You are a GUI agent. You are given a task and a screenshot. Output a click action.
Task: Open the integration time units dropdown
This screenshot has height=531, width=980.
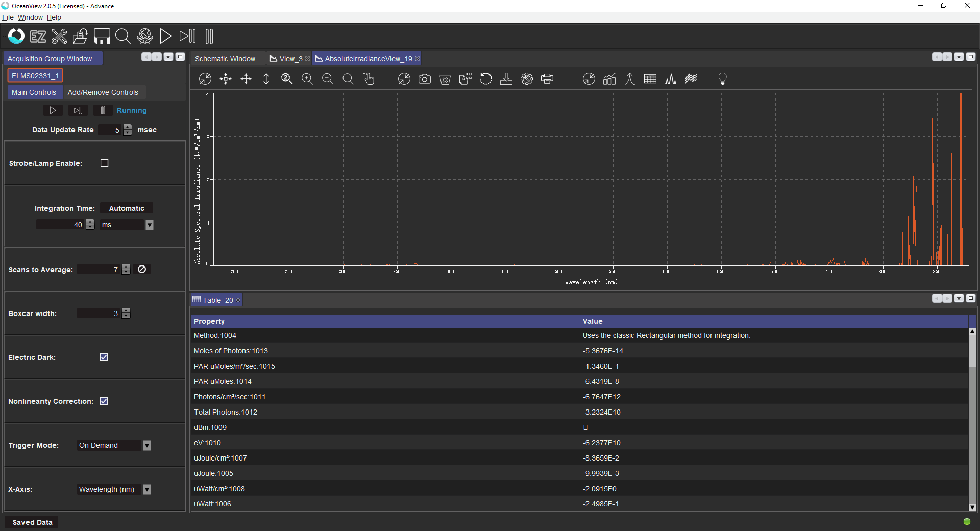click(149, 225)
